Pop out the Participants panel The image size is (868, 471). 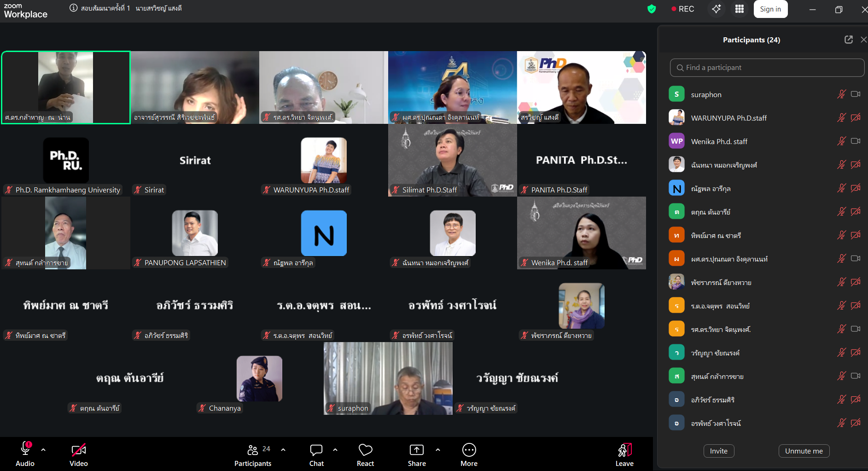(x=849, y=40)
